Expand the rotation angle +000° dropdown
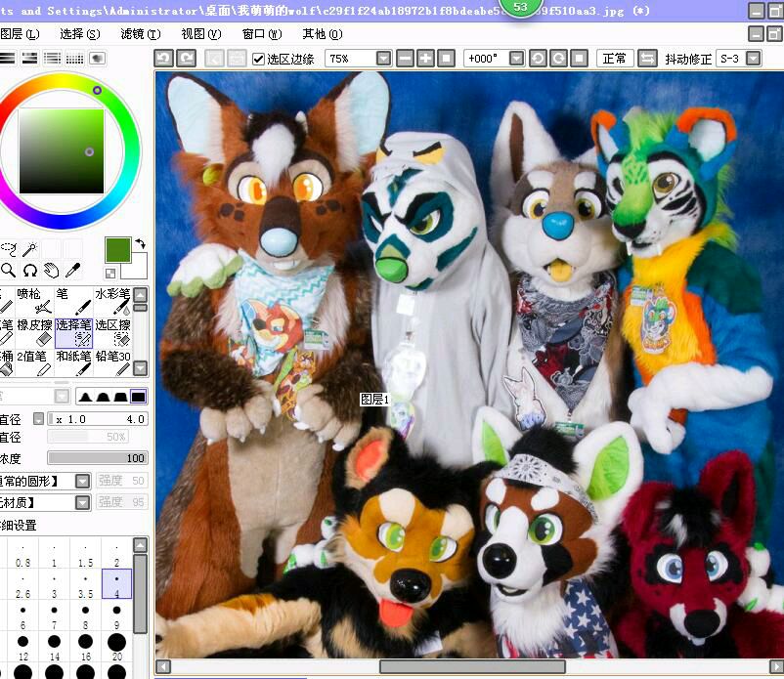784x679 pixels. (516, 59)
